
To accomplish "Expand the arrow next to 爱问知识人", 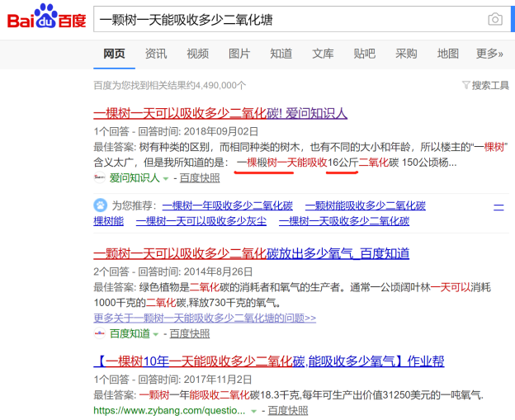I will pos(166,178).
